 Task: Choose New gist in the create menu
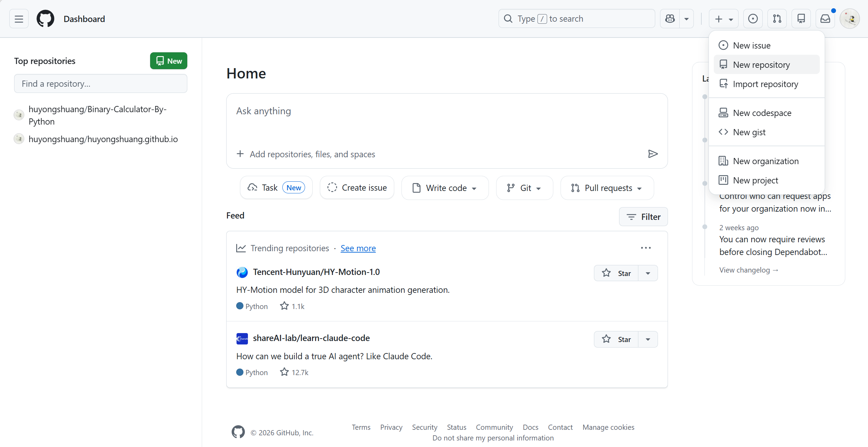(x=749, y=132)
